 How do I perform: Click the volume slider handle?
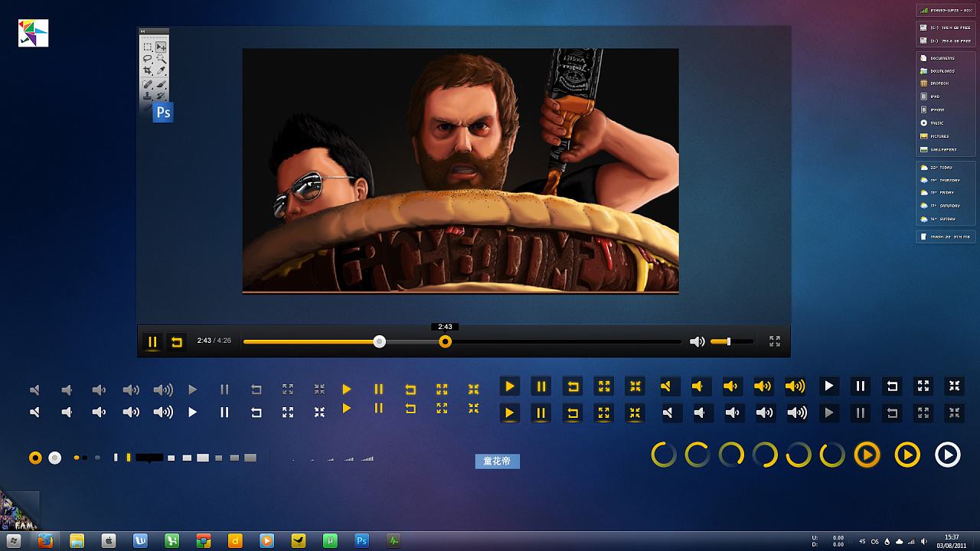click(x=729, y=341)
